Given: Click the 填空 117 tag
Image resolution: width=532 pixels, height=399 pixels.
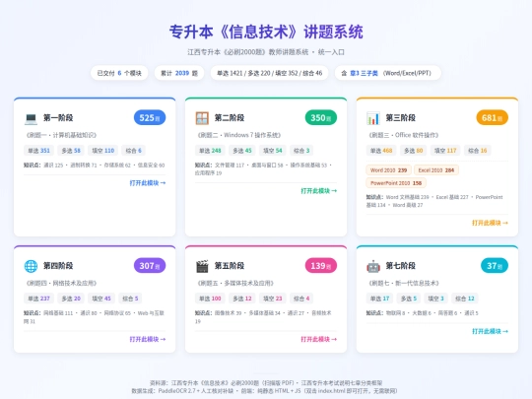Looking at the screenshot, I should [445, 151].
